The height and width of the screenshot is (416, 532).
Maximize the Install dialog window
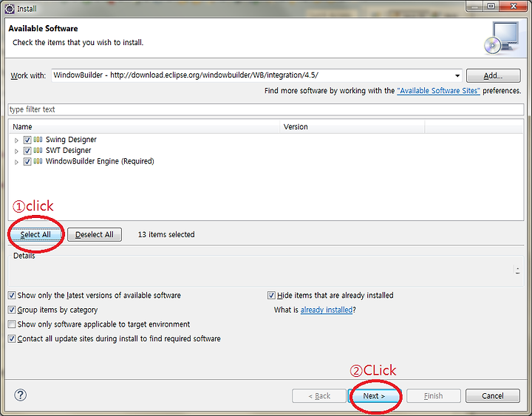(x=491, y=6)
